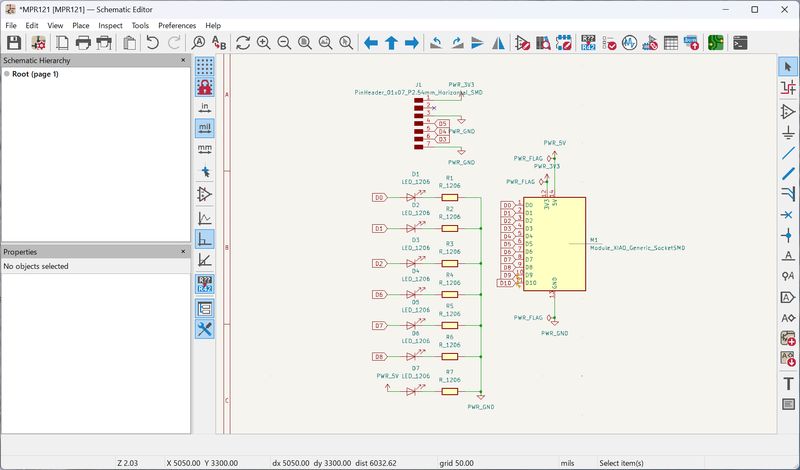Toggle the properties manager panel
This screenshot has height=470, width=800.
[205, 329]
